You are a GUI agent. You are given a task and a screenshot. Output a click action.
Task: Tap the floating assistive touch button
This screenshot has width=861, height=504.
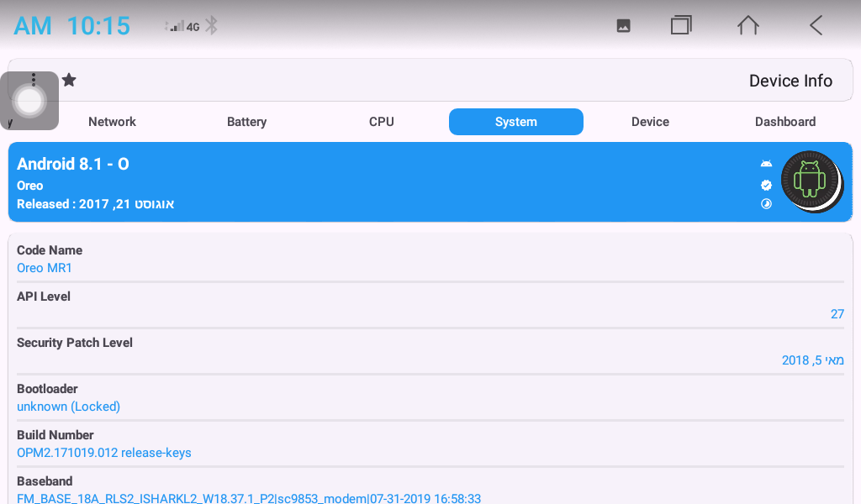29,101
